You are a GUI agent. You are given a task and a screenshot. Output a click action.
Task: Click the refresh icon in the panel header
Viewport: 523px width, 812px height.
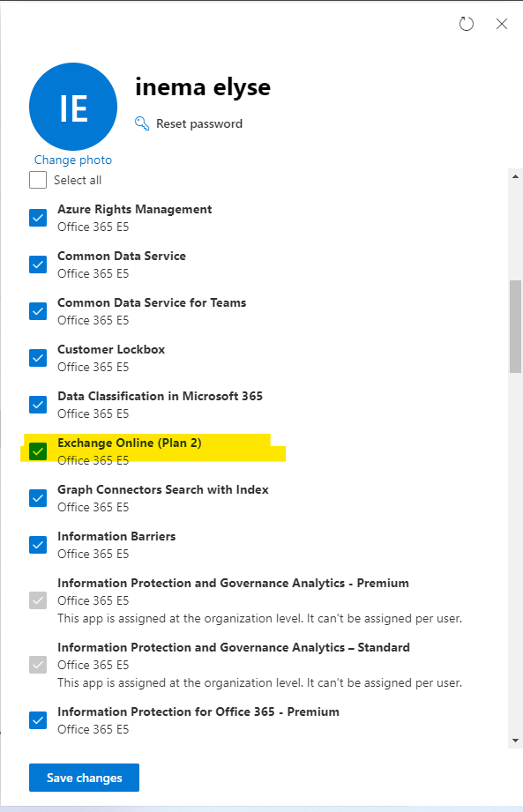[467, 24]
